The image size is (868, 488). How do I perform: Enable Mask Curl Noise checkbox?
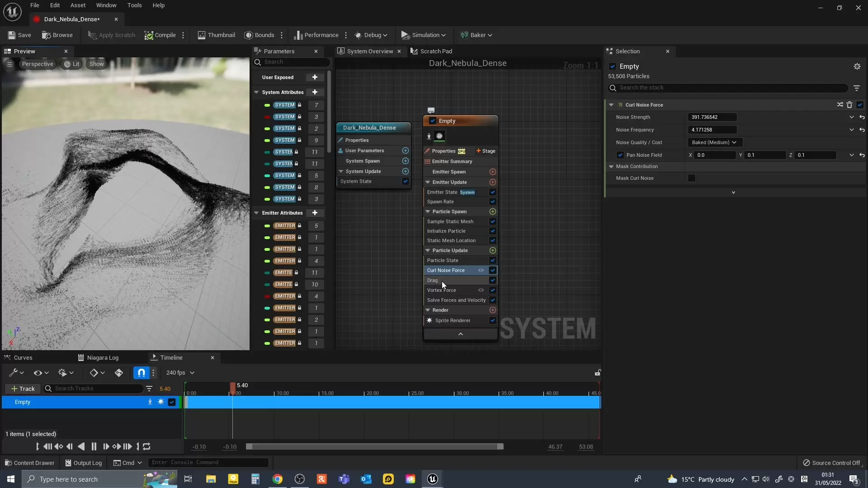tap(692, 178)
